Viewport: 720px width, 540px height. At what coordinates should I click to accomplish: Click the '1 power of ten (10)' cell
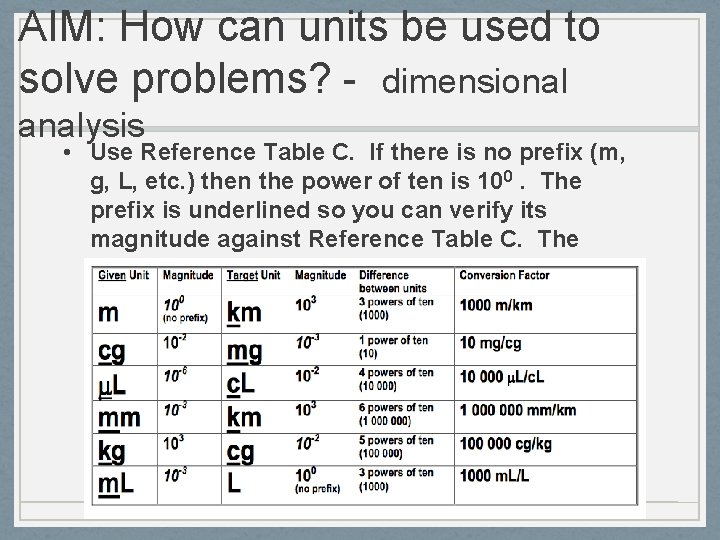coord(393,347)
